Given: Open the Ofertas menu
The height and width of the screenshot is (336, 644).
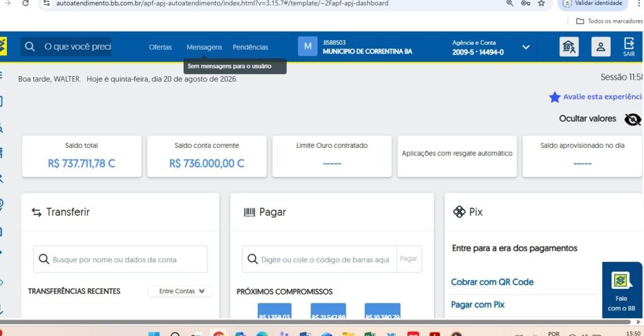Looking at the screenshot, I should click(x=160, y=47).
